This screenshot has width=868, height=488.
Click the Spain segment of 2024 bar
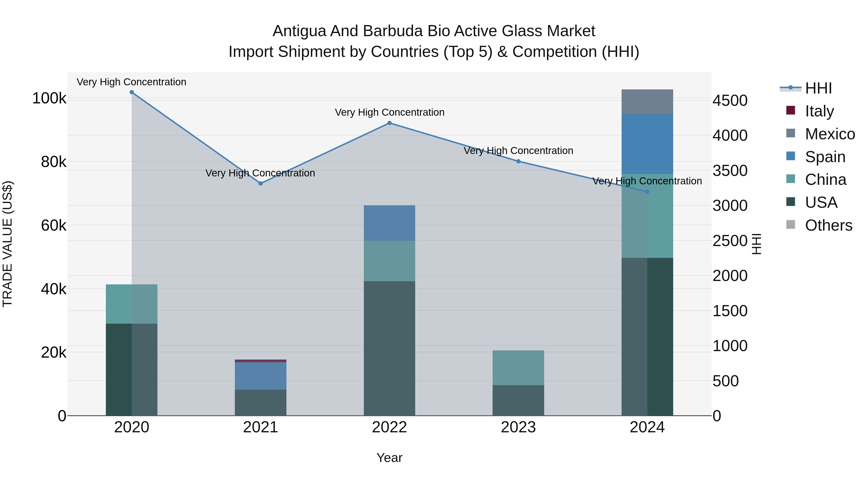pyautogui.click(x=647, y=144)
